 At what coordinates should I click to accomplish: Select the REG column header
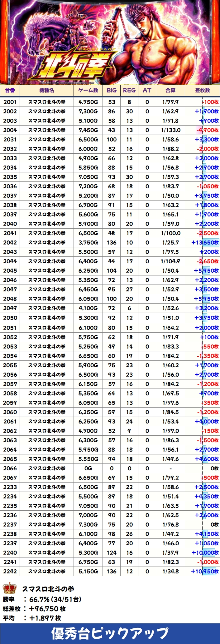pyautogui.click(x=129, y=90)
